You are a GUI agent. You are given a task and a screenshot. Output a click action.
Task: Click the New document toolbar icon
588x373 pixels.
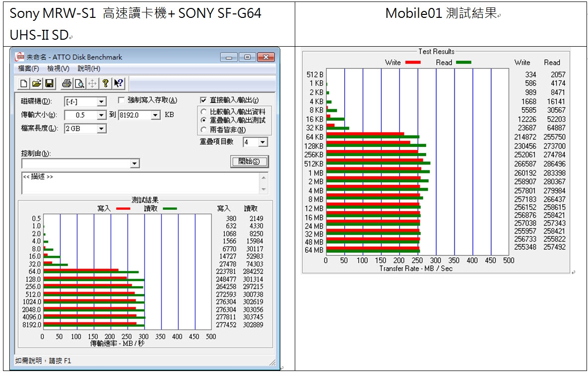[x=24, y=83]
